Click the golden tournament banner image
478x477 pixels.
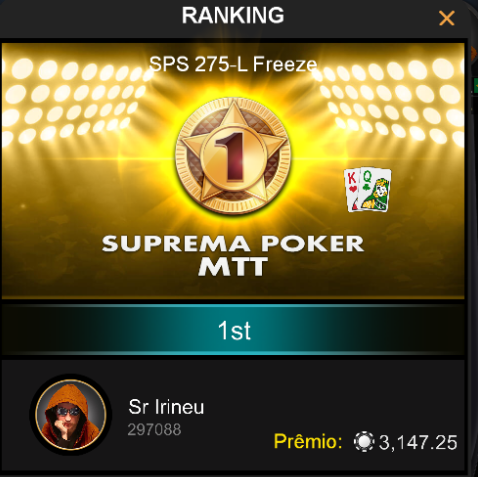tap(233, 171)
